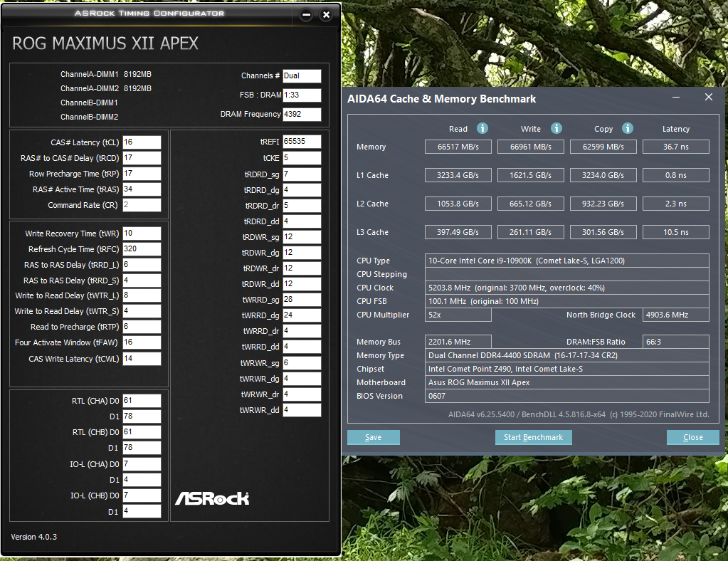Minimize the ASRock Timing Configurator window

tap(307, 14)
